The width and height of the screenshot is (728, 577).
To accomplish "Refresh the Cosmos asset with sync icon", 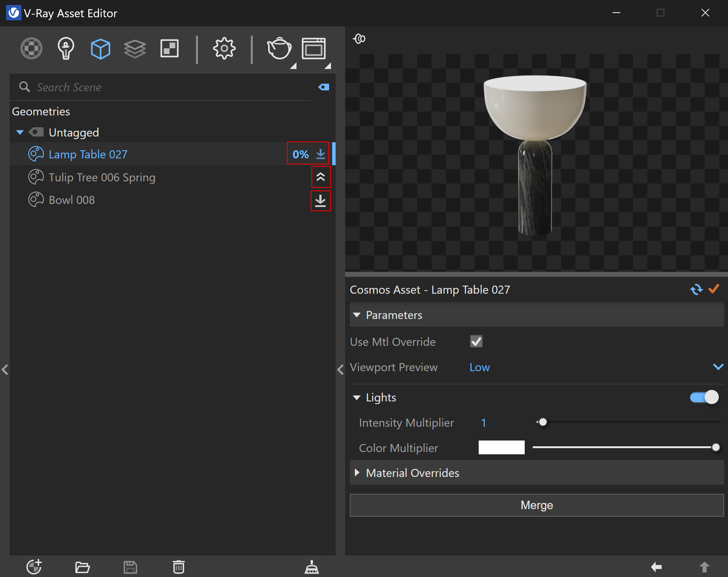I will (x=696, y=289).
